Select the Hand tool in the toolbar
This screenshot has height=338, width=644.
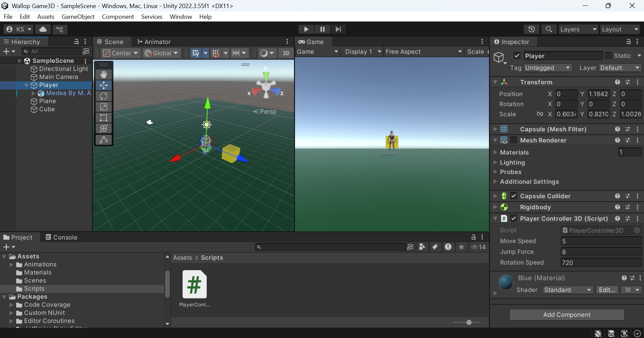coord(104,74)
